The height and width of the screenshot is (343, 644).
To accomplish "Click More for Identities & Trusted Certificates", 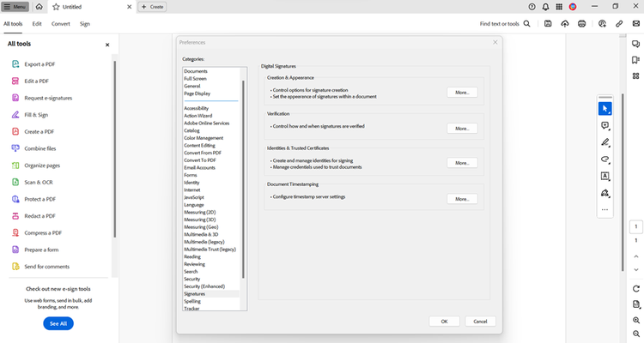I will click(x=462, y=163).
